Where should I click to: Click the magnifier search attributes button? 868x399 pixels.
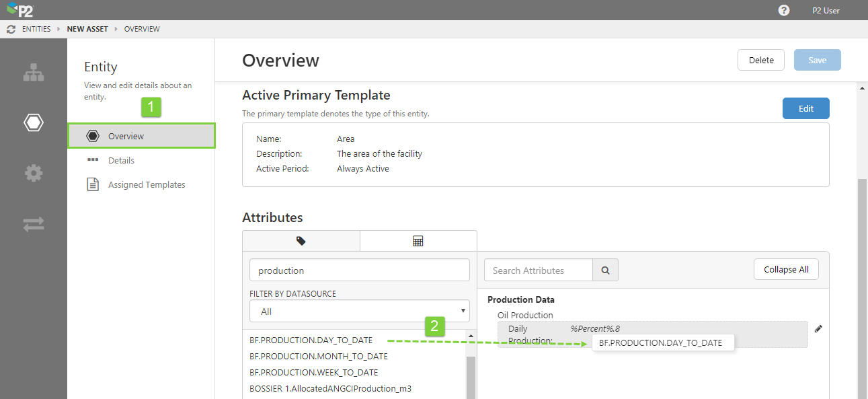[605, 270]
